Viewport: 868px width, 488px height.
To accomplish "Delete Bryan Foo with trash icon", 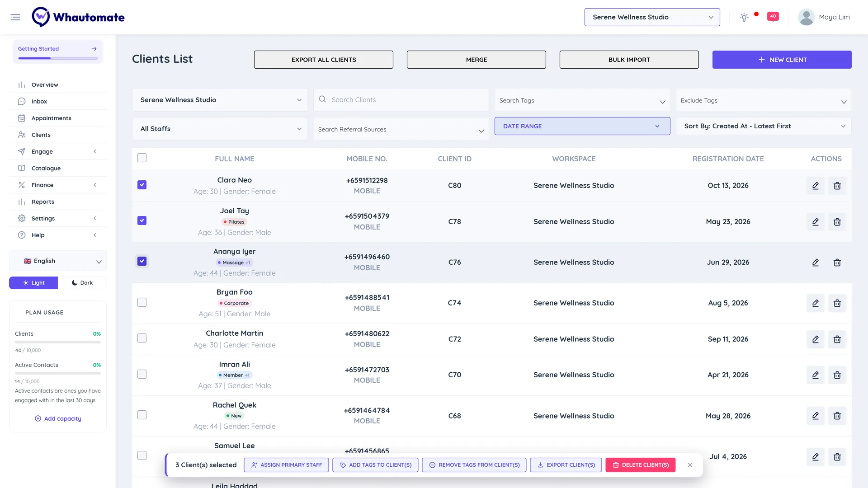I will [x=837, y=303].
